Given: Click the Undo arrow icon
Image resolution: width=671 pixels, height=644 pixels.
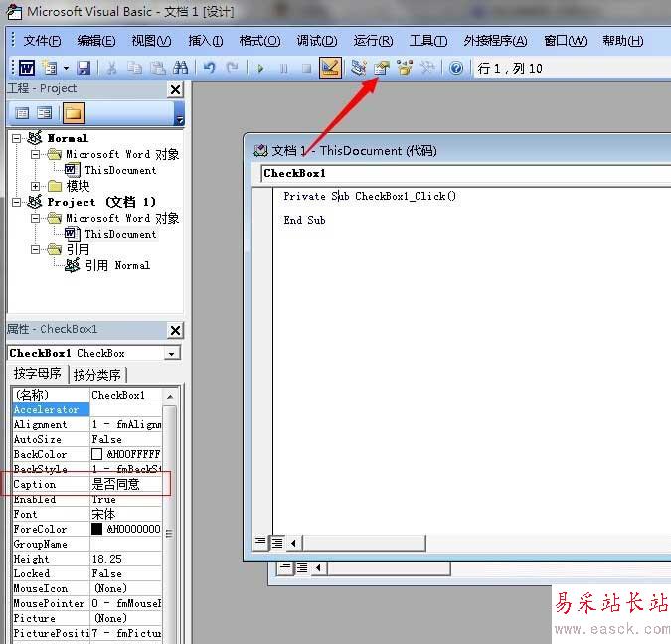Looking at the screenshot, I should (210, 68).
